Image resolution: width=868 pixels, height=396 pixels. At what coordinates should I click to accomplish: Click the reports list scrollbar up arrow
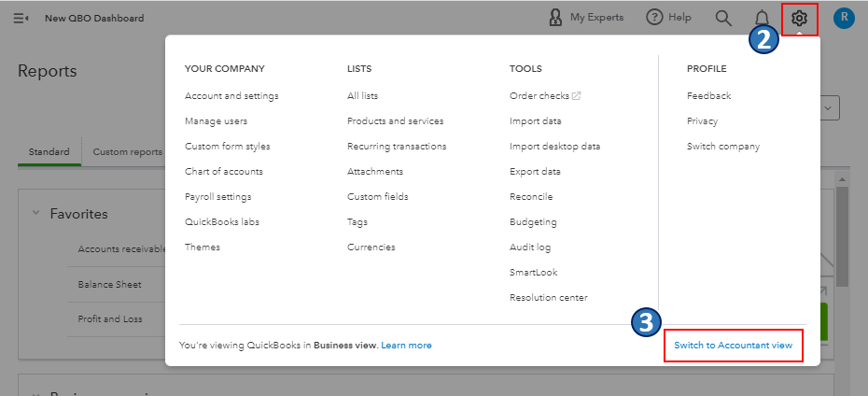[x=842, y=179]
